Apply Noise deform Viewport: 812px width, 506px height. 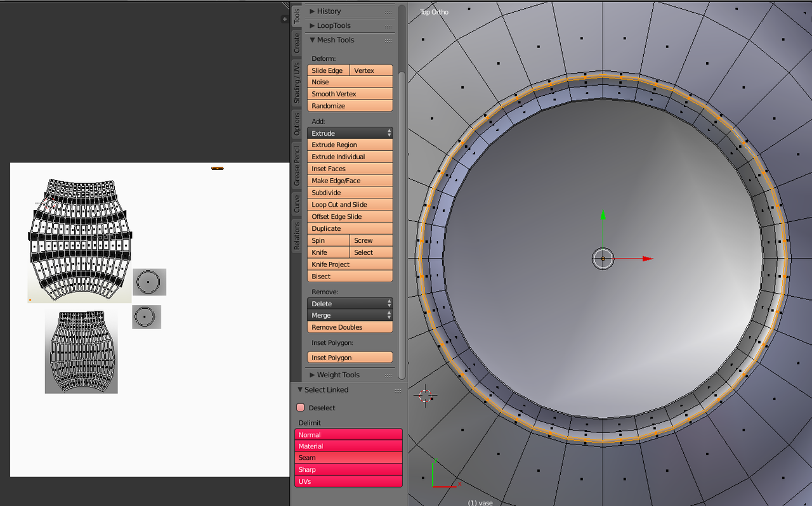click(350, 82)
